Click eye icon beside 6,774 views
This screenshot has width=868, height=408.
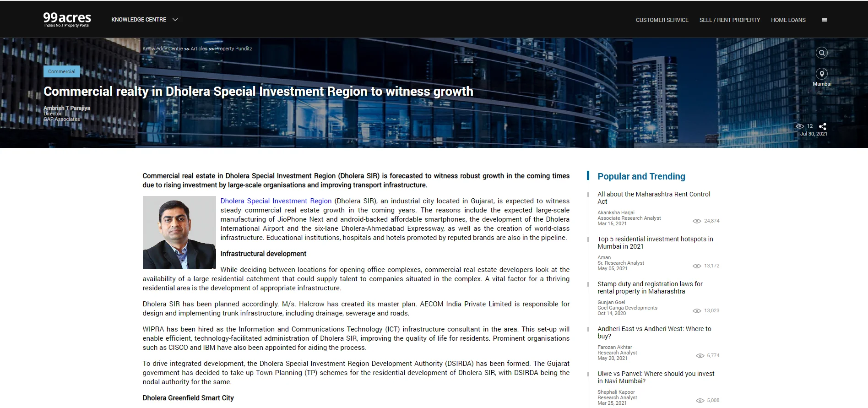(x=700, y=356)
